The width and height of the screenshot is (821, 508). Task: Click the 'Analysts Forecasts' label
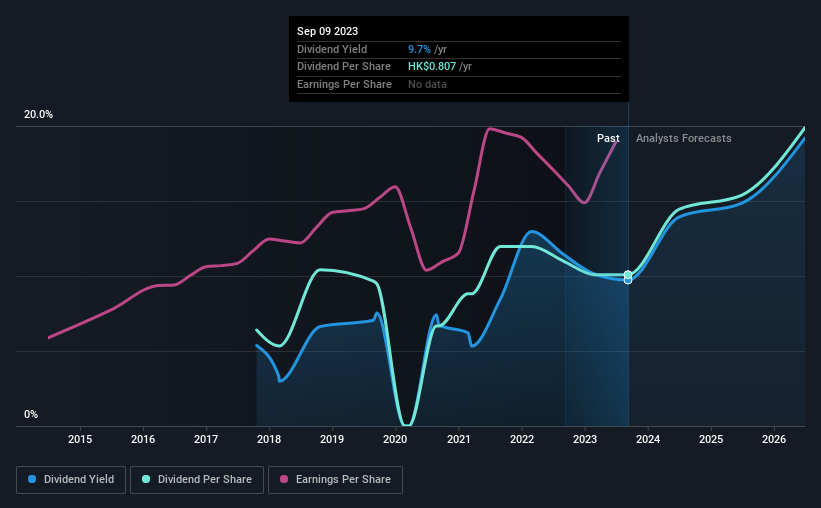point(683,138)
